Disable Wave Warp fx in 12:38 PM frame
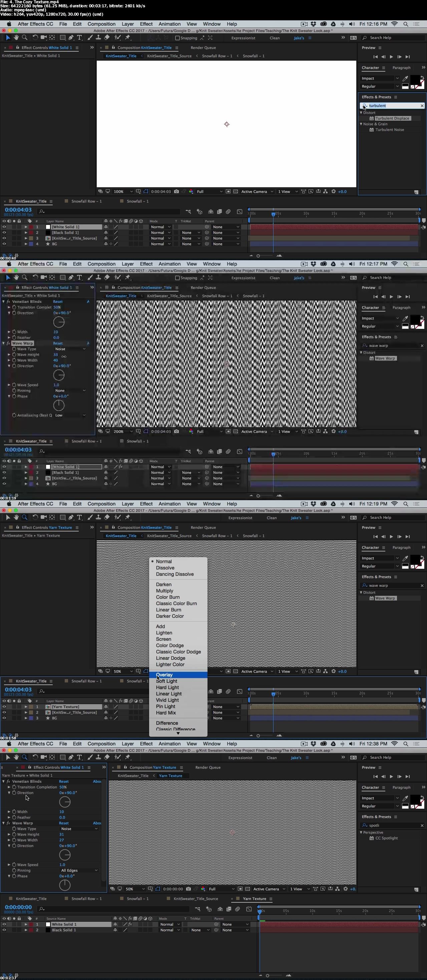 click(8, 823)
